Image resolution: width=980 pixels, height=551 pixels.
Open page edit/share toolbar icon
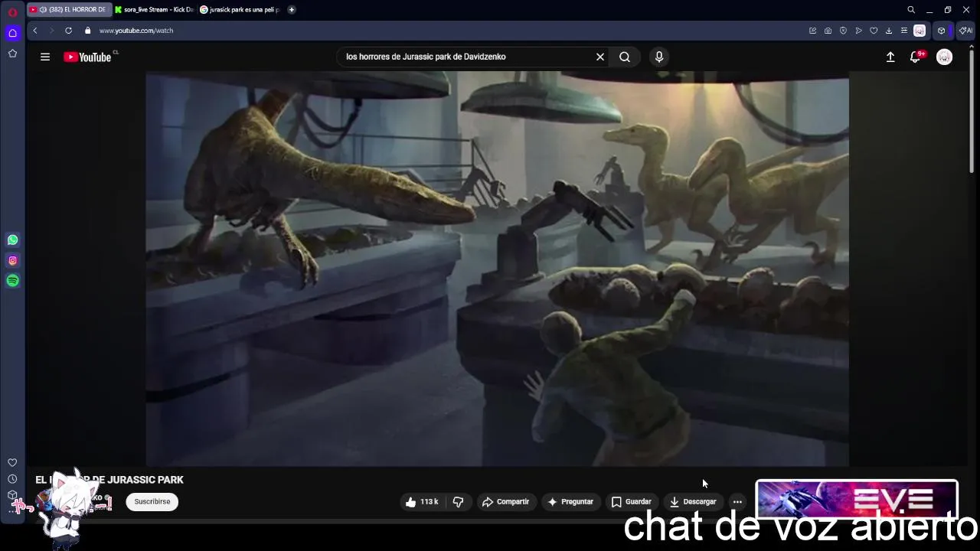click(812, 31)
